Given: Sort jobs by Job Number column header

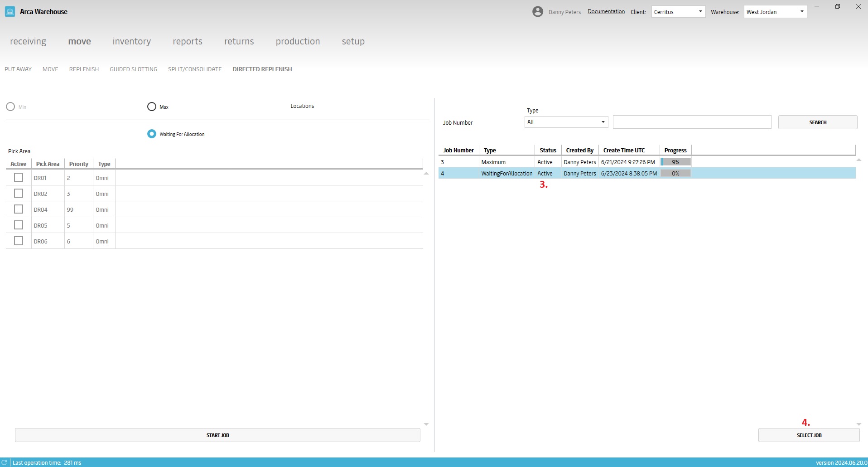Looking at the screenshot, I should click(458, 150).
